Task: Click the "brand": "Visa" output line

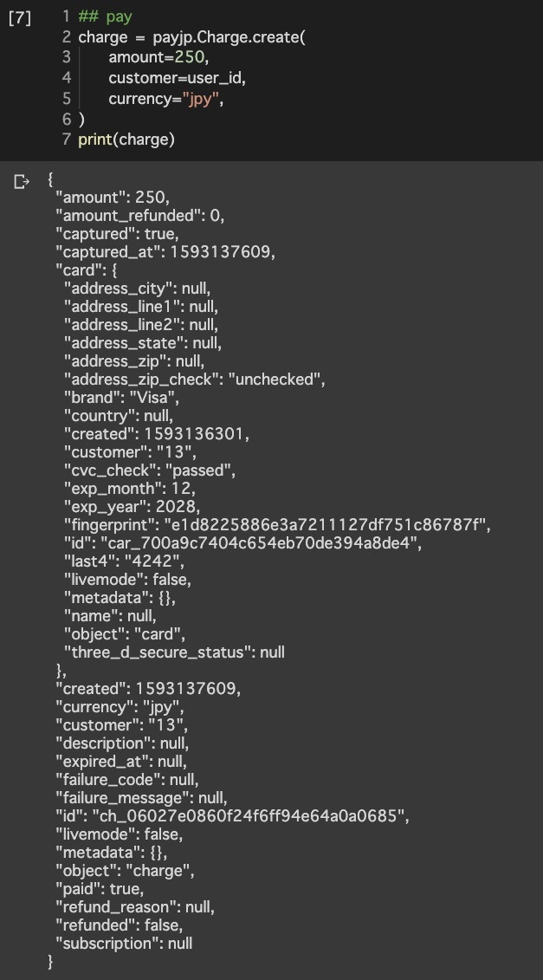Action: click(121, 398)
